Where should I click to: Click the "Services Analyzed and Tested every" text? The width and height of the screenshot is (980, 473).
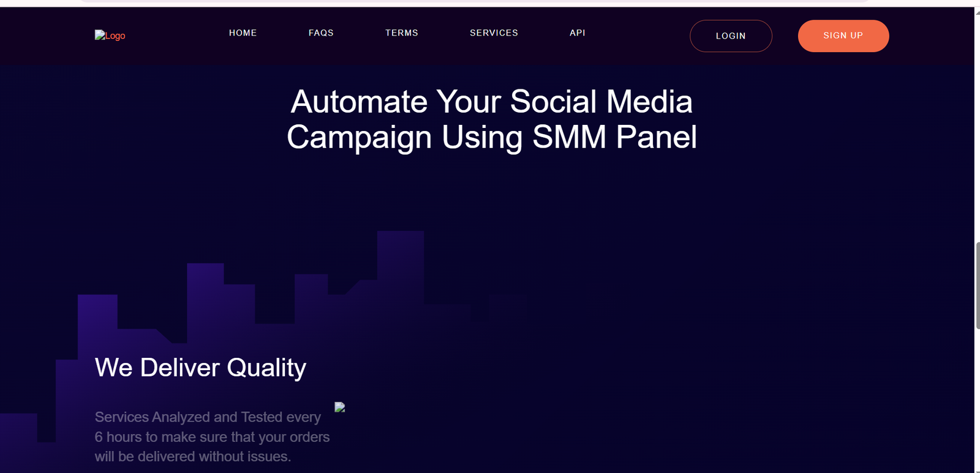pyautogui.click(x=208, y=417)
